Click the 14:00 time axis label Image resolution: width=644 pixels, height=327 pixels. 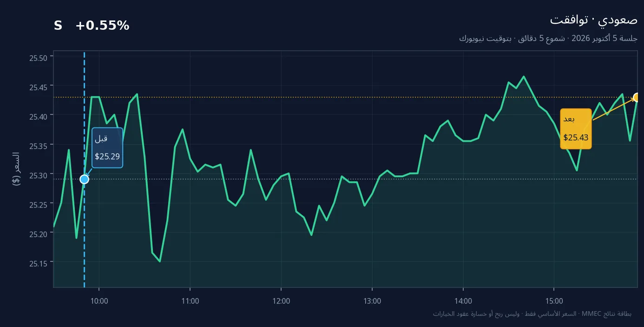click(x=463, y=301)
